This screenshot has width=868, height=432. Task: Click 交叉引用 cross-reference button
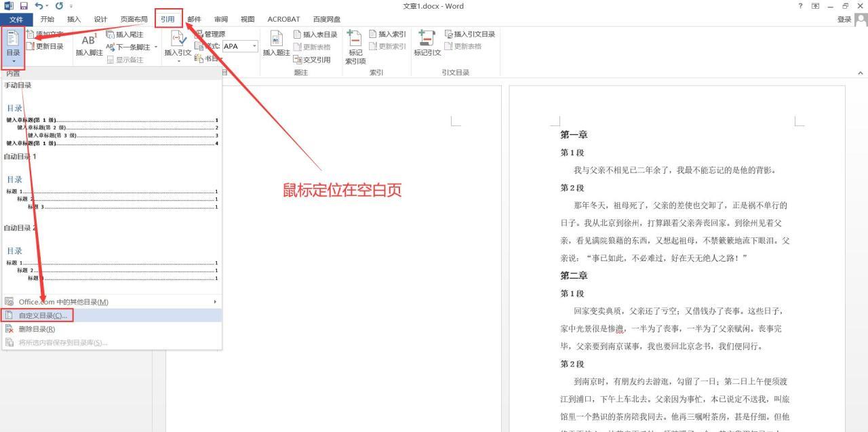click(x=312, y=60)
